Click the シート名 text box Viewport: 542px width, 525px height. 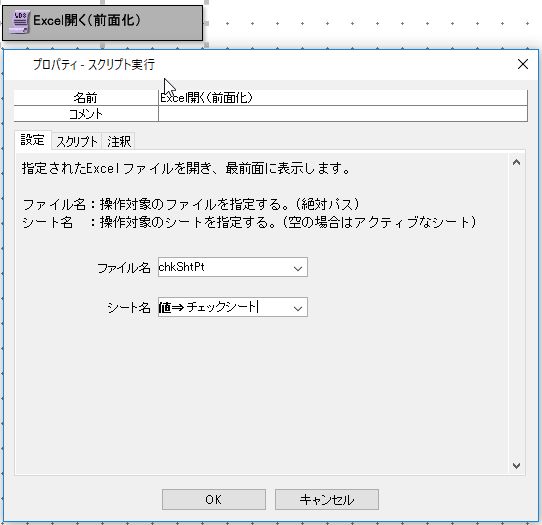point(224,307)
